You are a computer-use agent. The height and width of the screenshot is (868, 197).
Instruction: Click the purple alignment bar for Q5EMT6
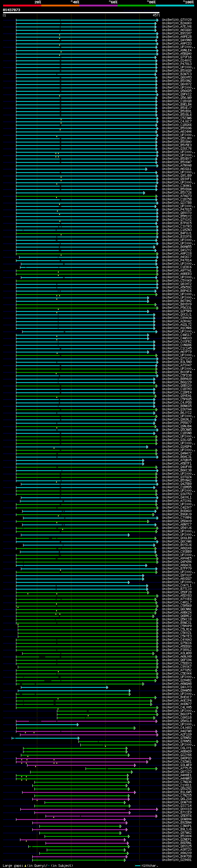click(x=101, y=816)
